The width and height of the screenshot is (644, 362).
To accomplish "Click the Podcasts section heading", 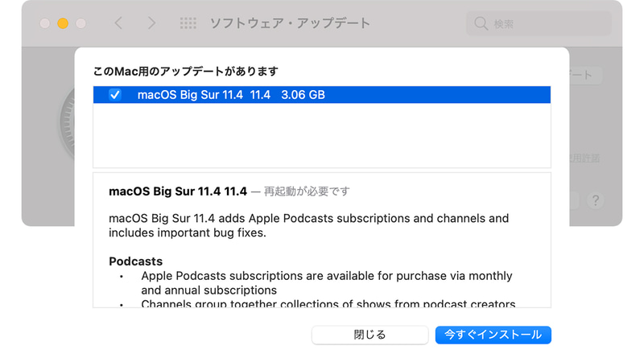I will 135,261.
